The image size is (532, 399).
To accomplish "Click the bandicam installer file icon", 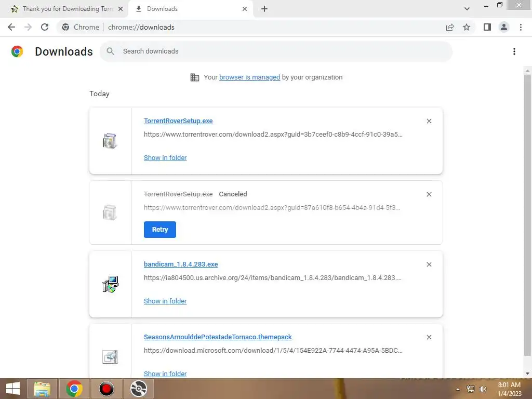I will pyautogui.click(x=110, y=284).
